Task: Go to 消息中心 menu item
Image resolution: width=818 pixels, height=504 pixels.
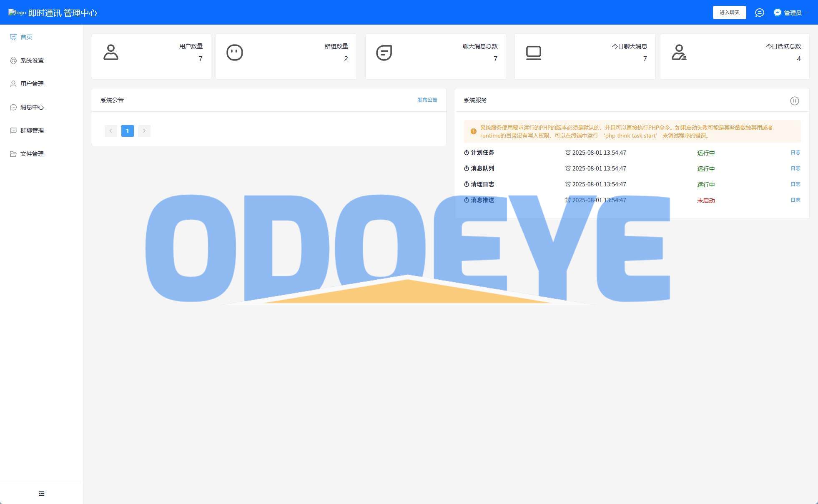Action: 32,107
